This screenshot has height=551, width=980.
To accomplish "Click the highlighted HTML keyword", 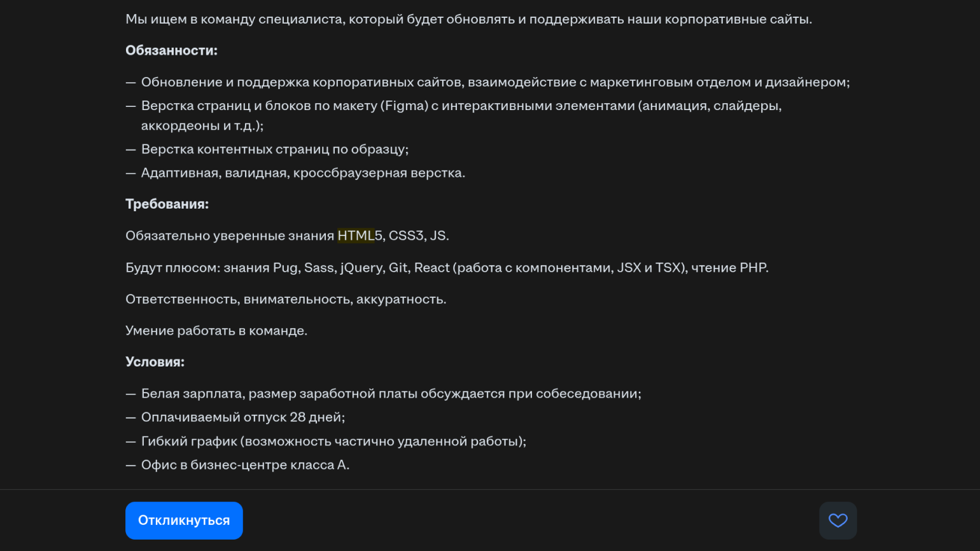I will tap(356, 235).
